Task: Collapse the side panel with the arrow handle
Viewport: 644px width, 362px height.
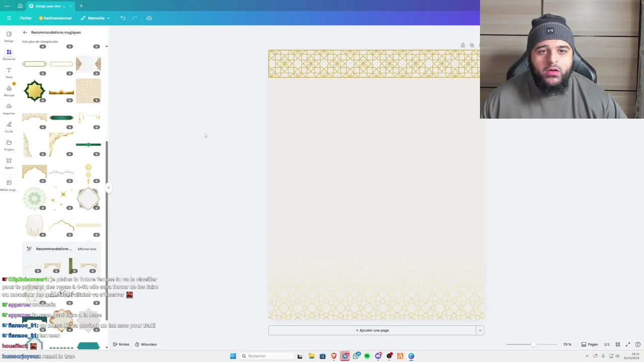Action: pos(108,188)
